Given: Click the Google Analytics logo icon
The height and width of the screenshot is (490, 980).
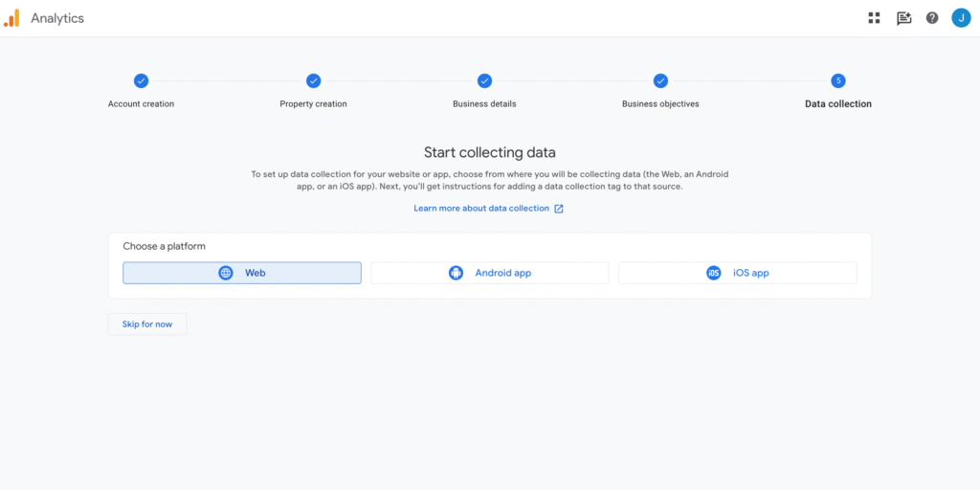Looking at the screenshot, I should point(11,18).
